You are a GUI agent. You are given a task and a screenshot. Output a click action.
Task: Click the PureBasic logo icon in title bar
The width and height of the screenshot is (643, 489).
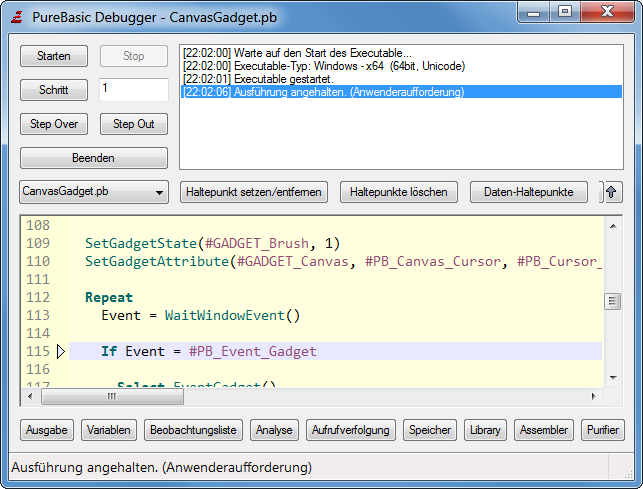pyautogui.click(x=17, y=17)
